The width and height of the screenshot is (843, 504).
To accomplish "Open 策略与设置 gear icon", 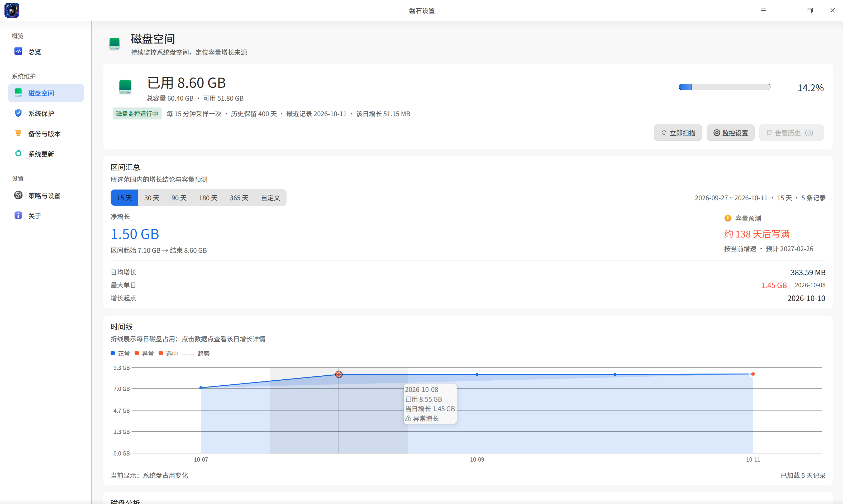I will click(18, 195).
